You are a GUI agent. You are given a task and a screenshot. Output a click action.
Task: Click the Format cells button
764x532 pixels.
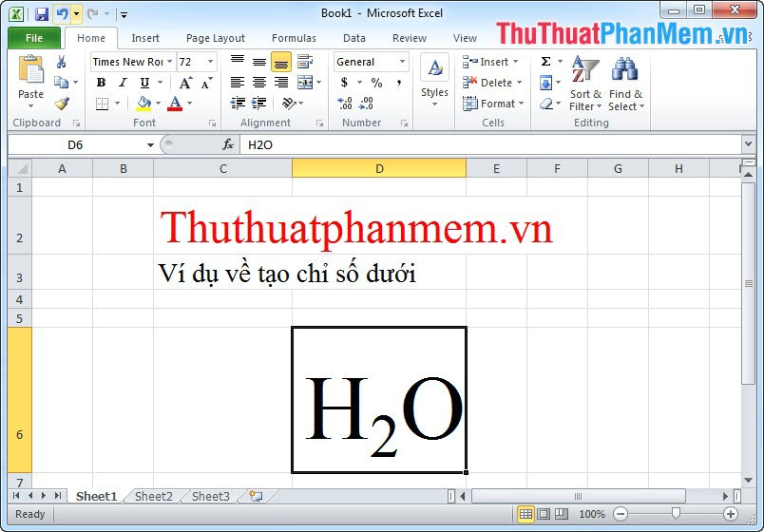click(x=493, y=104)
